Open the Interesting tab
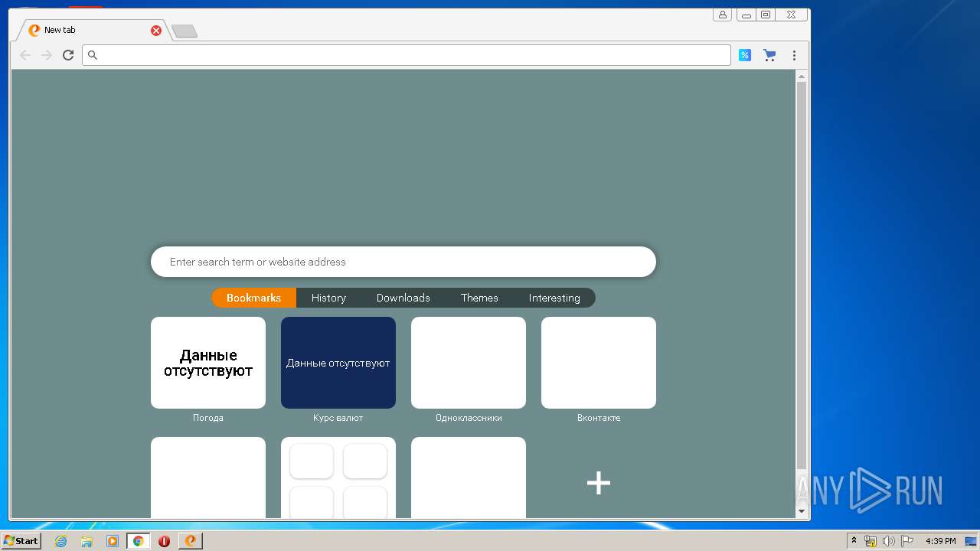 554,298
